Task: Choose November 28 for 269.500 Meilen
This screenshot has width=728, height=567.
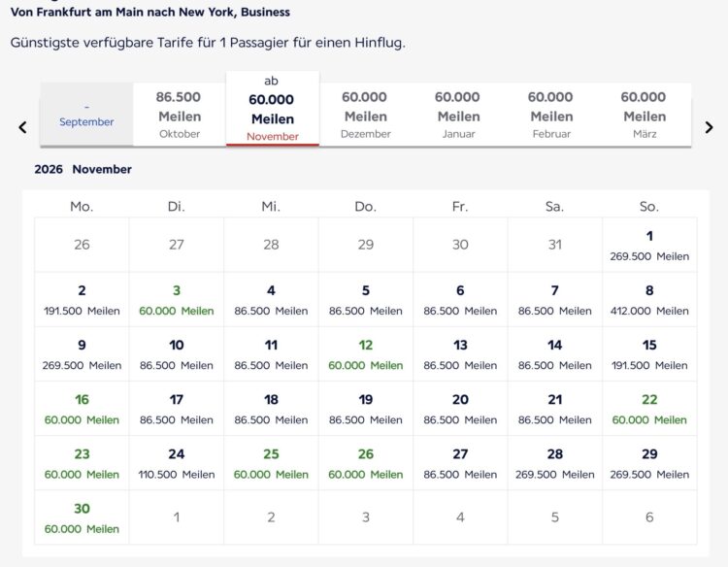Action: [x=555, y=463]
